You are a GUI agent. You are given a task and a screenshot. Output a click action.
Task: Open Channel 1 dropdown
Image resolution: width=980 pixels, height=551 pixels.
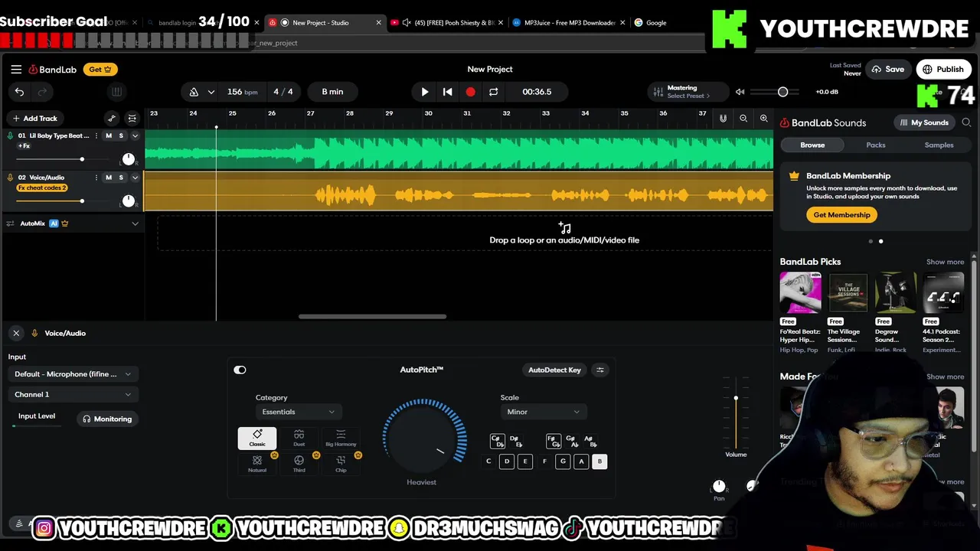(72, 394)
